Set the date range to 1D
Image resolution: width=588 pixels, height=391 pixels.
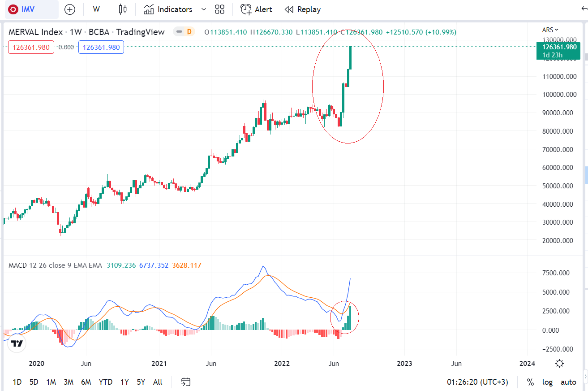17,382
